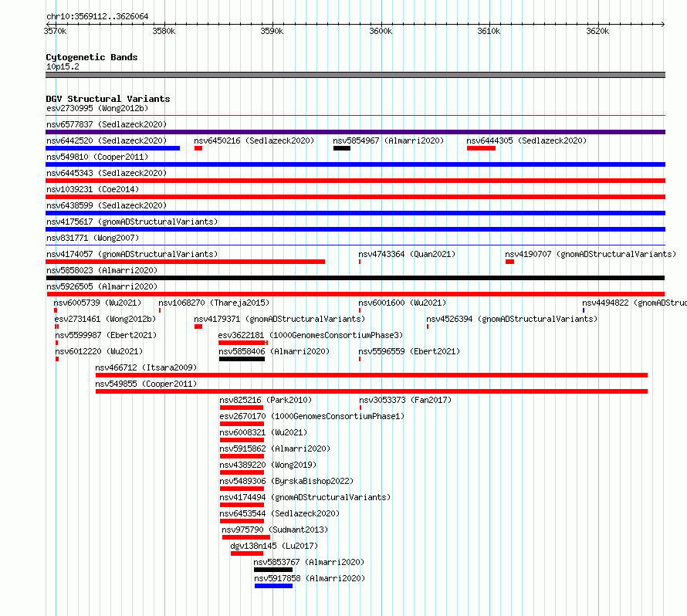Click the gray 10p15.2 cytogenetic band
This screenshot has width=687, height=616.
355,75
